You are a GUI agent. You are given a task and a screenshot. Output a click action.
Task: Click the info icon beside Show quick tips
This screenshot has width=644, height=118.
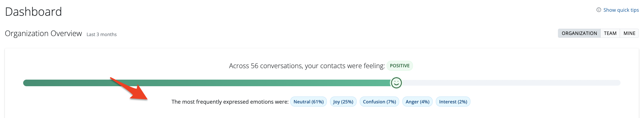[599, 10]
